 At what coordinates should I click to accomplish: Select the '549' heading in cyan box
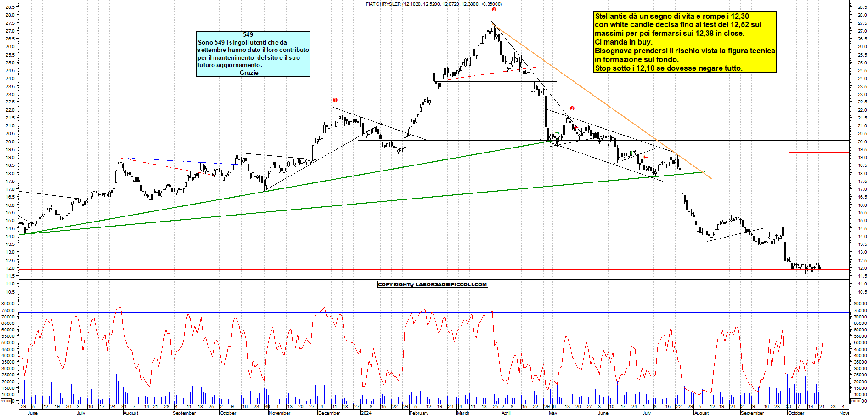click(248, 34)
